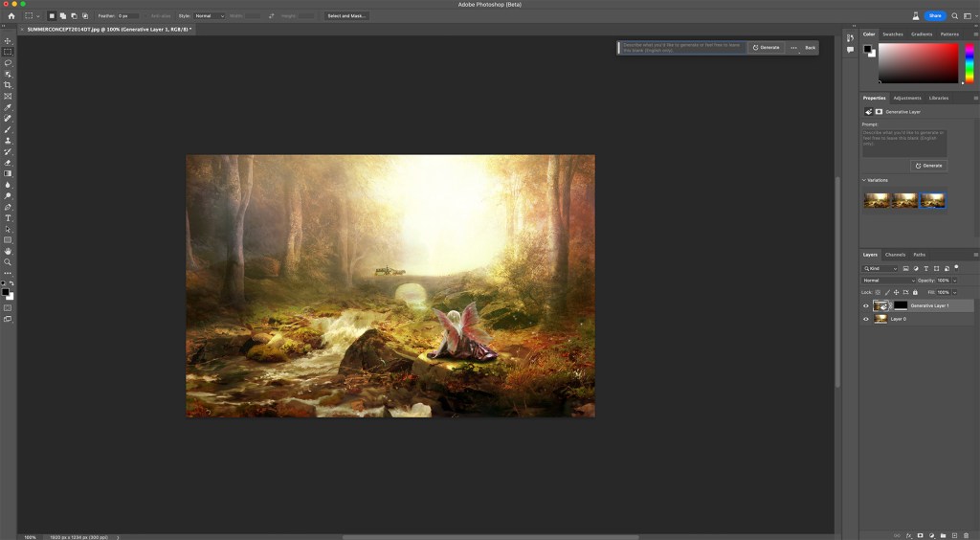Select the Crop tool
Viewport: 980px width, 540px height.
click(8, 85)
